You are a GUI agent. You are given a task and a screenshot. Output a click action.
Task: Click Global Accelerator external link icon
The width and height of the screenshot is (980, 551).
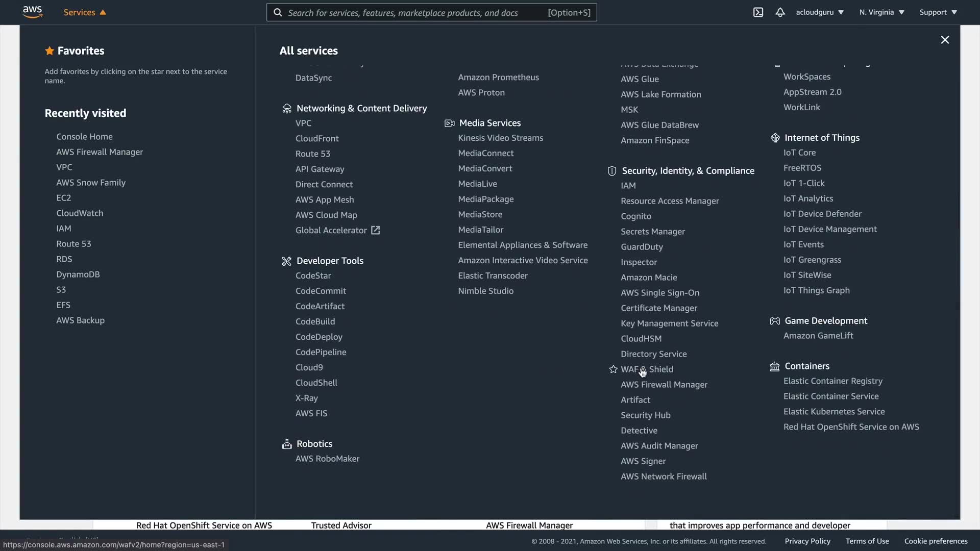click(376, 231)
